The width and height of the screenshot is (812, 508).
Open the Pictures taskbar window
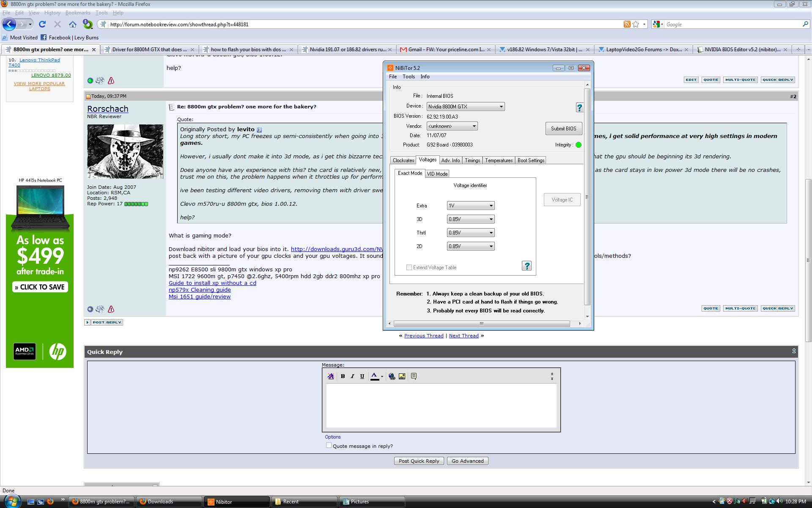pyautogui.click(x=372, y=502)
